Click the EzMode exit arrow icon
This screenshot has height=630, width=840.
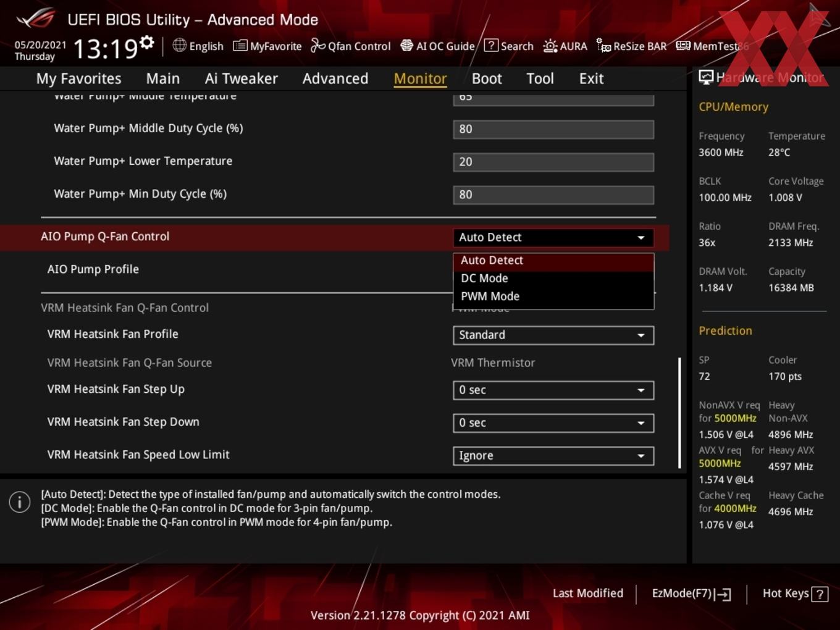point(723,594)
